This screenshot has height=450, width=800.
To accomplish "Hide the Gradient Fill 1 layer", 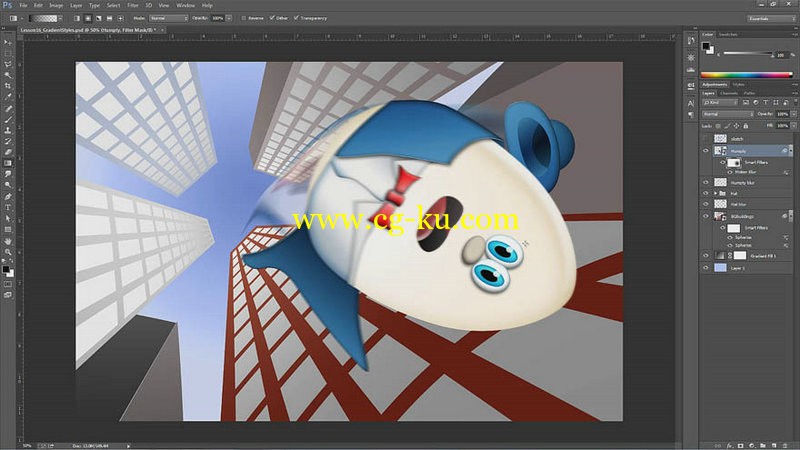I will point(706,256).
